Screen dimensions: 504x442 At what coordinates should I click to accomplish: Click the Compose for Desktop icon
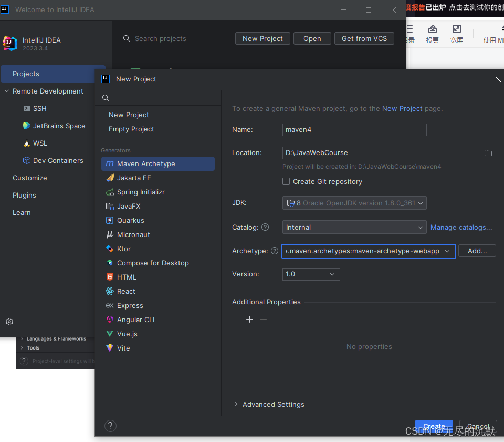pyautogui.click(x=110, y=263)
